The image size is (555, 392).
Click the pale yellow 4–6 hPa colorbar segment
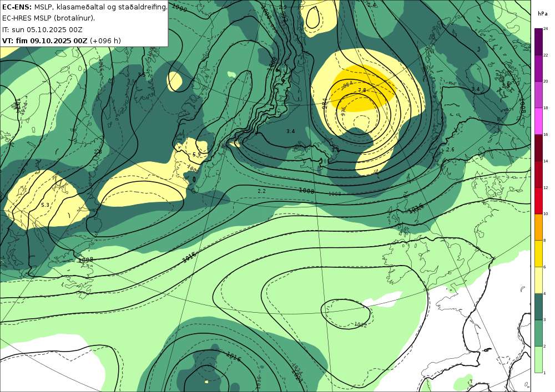(538, 280)
